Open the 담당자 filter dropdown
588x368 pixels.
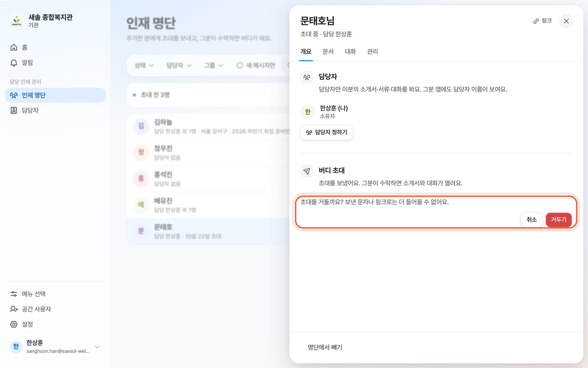(179, 65)
